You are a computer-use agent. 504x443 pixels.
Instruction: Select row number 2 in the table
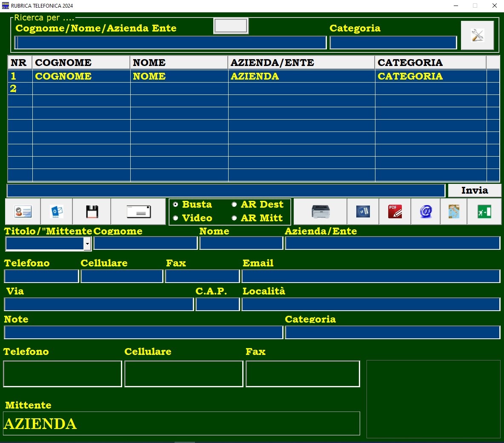pyautogui.click(x=20, y=89)
